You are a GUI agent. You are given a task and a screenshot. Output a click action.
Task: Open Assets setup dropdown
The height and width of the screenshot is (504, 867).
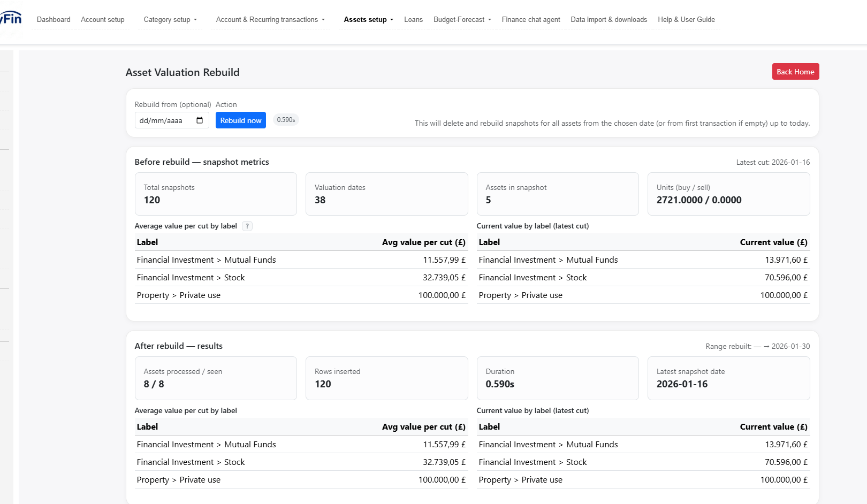(369, 20)
